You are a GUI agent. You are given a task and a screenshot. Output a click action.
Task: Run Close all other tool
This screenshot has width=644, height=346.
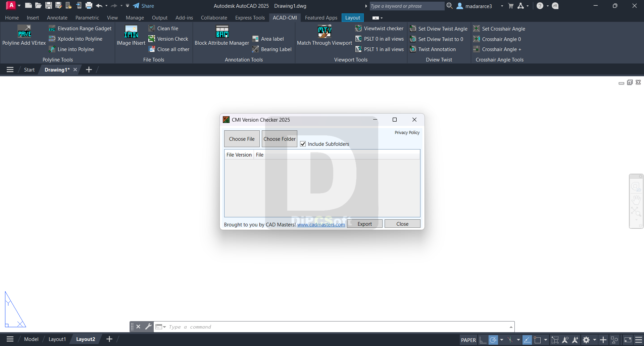pyautogui.click(x=169, y=49)
